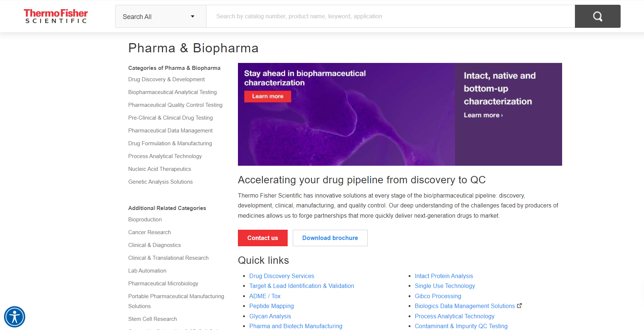The height and width of the screenshot is (330, 644).
Task: Open the Search All dropdown
Action: click(x=161, y=16)
